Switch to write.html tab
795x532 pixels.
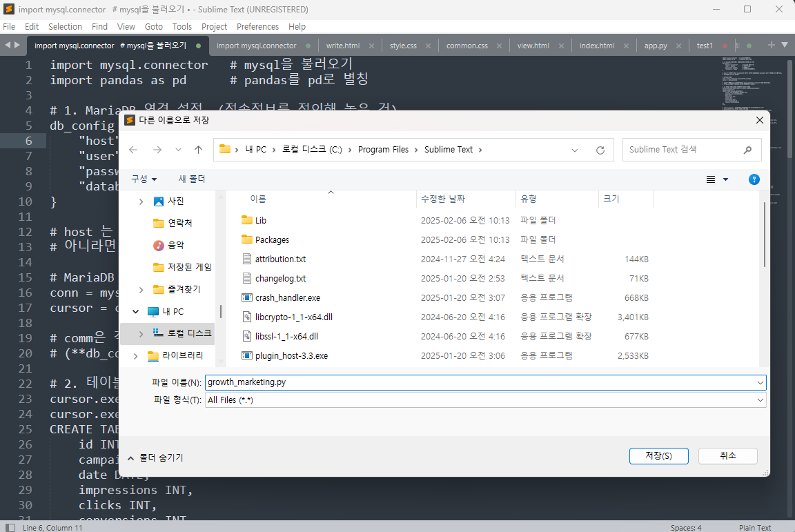pyautogui.click(x=343, y=46)
